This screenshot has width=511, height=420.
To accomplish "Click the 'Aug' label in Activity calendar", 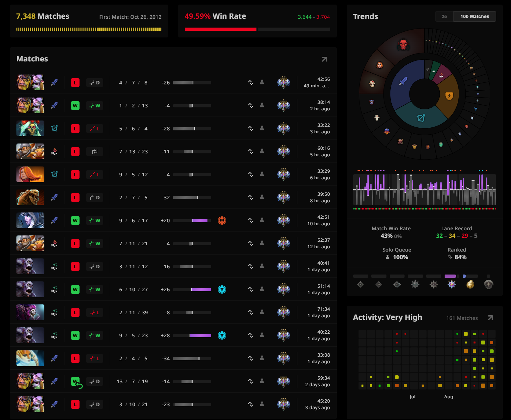I will click(x=449, y=397).
